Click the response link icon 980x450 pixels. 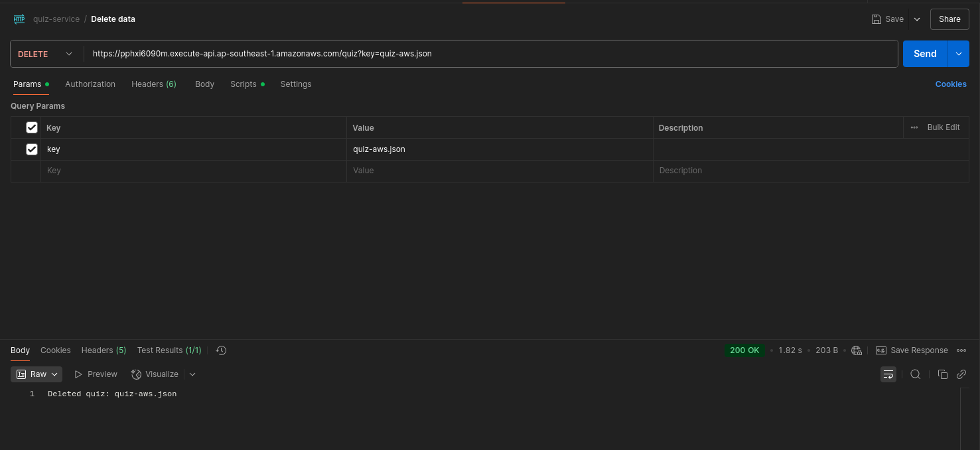(961, 374)
